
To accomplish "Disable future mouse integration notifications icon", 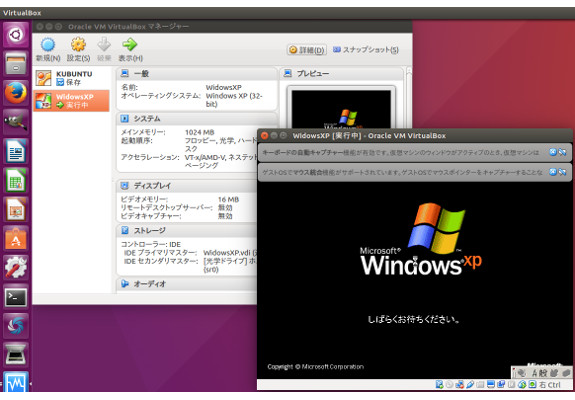I will (562, 172).
